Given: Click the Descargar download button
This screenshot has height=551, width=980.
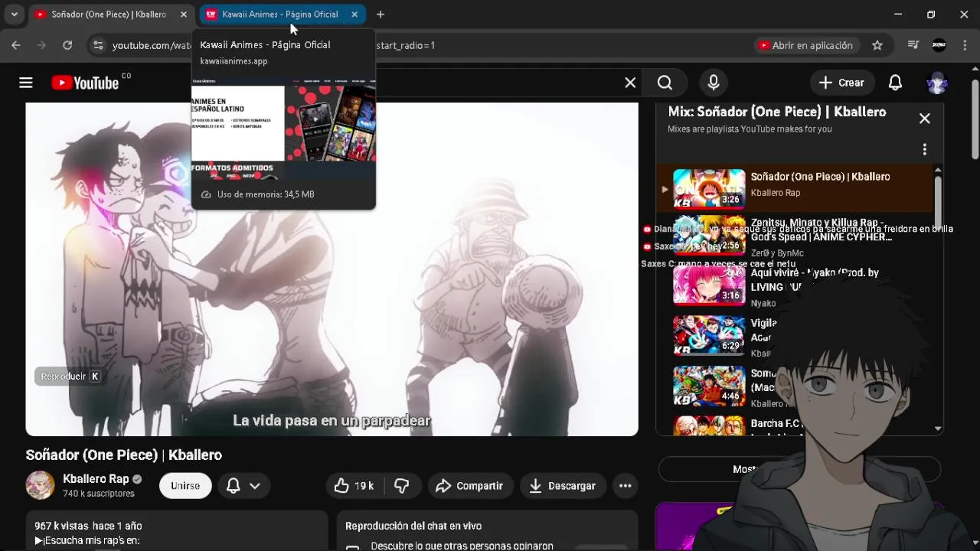Looking at the screenshot, I should click(x=562, y=486).
